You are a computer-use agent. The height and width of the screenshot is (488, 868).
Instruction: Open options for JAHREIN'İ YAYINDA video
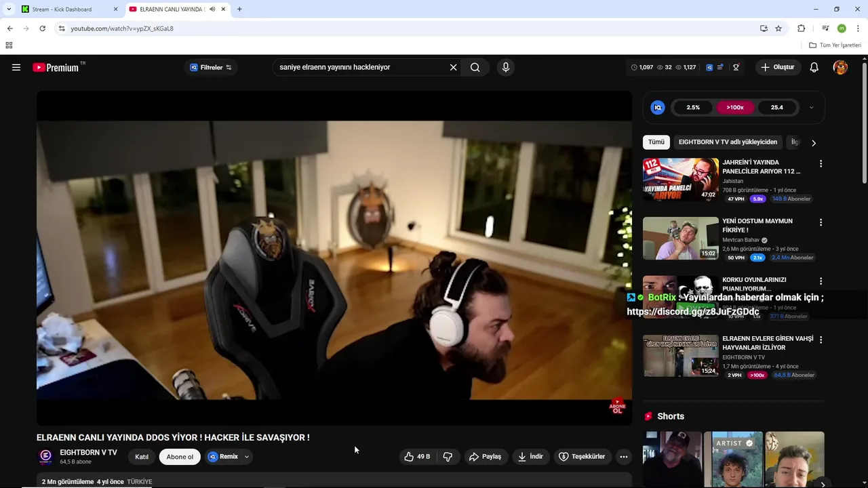click(x=821, y=163)
